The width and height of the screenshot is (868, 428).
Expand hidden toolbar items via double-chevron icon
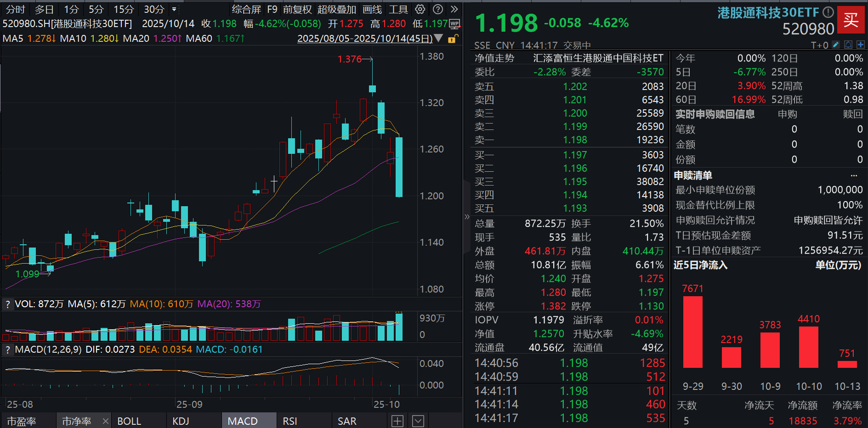click(454, 9)
